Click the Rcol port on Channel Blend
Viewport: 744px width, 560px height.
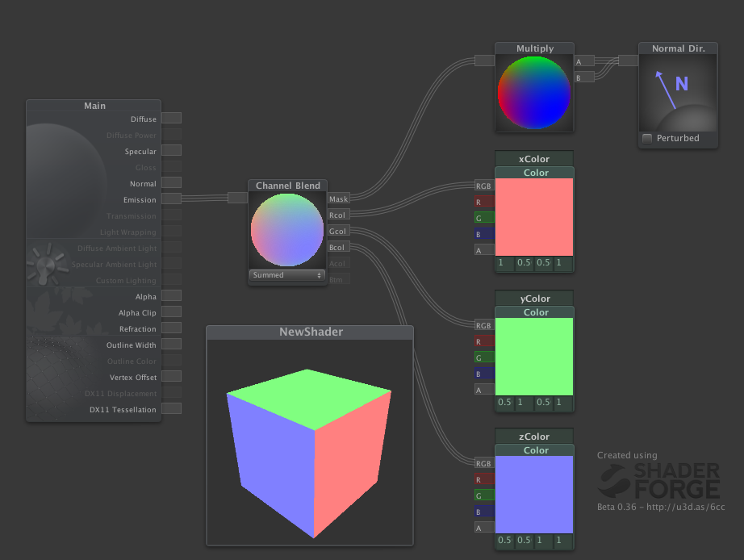coord(338,215)
